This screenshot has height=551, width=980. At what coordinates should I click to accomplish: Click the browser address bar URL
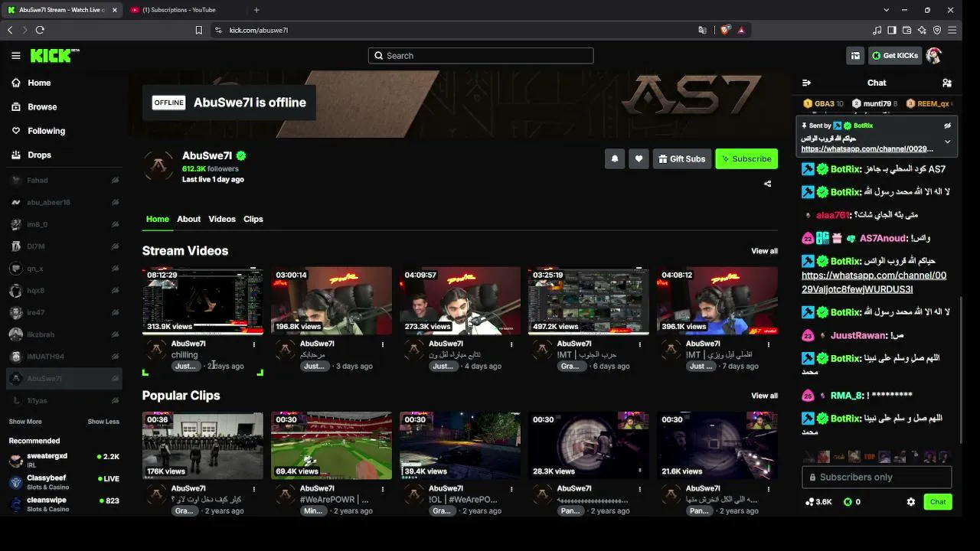(259, 30)
